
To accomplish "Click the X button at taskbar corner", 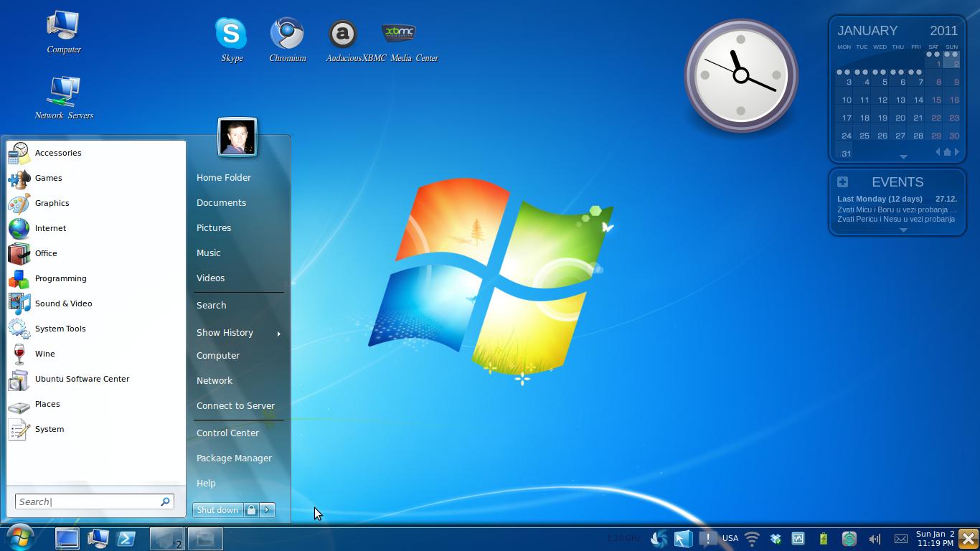I will 969,538.
